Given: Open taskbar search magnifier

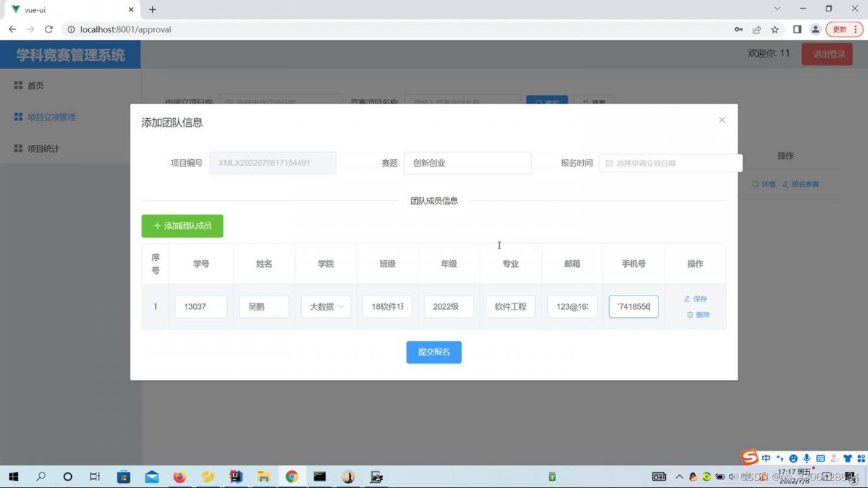Looking at the screenshot, I should click(41, 476).
